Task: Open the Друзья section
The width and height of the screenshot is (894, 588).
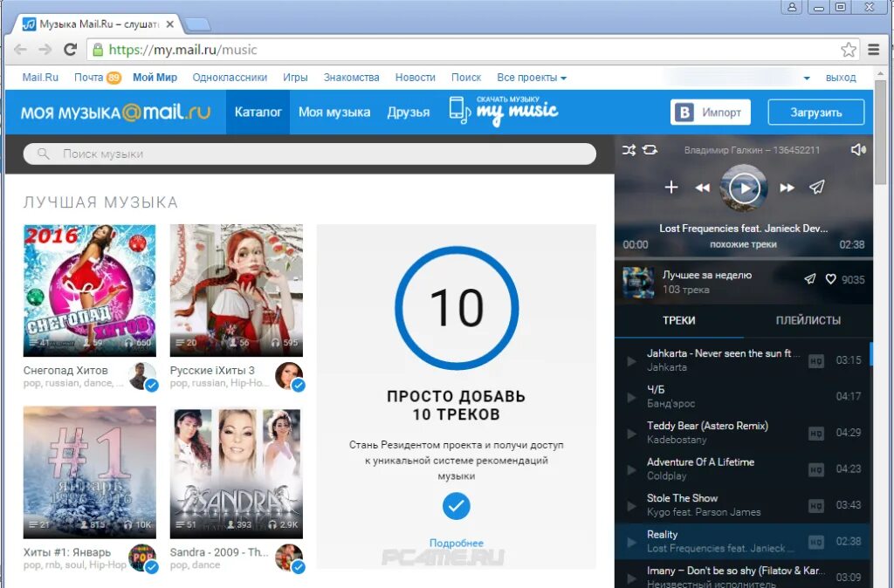Action: click(409, 113)
